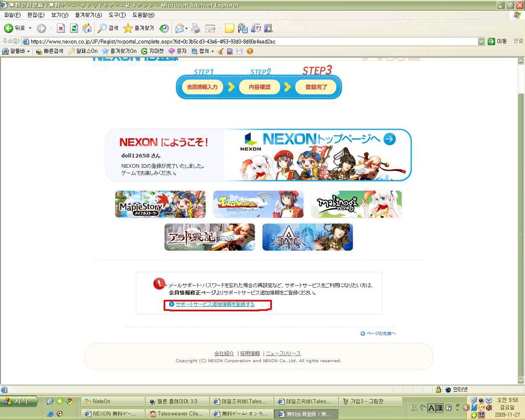Viewport: 525px width, 420px height.
Task: Open the 보기(V) menu
Action: click(59, 15)
